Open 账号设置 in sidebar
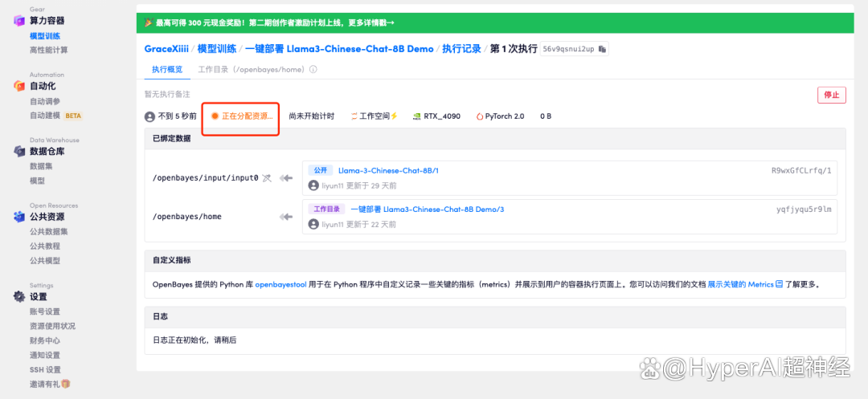 click(x=45, y=311)
